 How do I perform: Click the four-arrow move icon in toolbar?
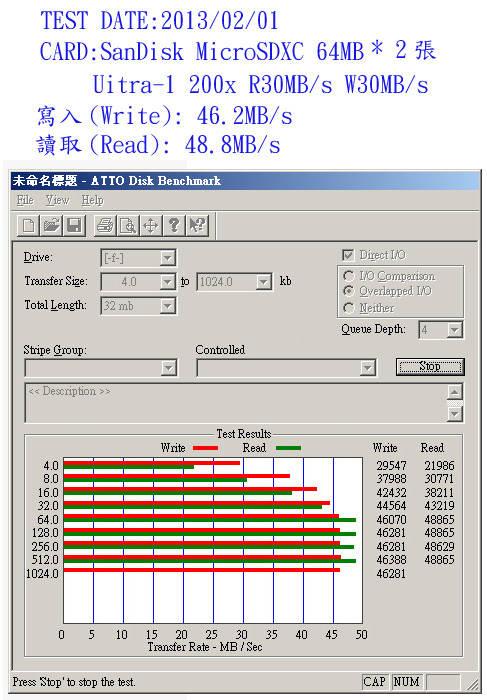point(151,225)
